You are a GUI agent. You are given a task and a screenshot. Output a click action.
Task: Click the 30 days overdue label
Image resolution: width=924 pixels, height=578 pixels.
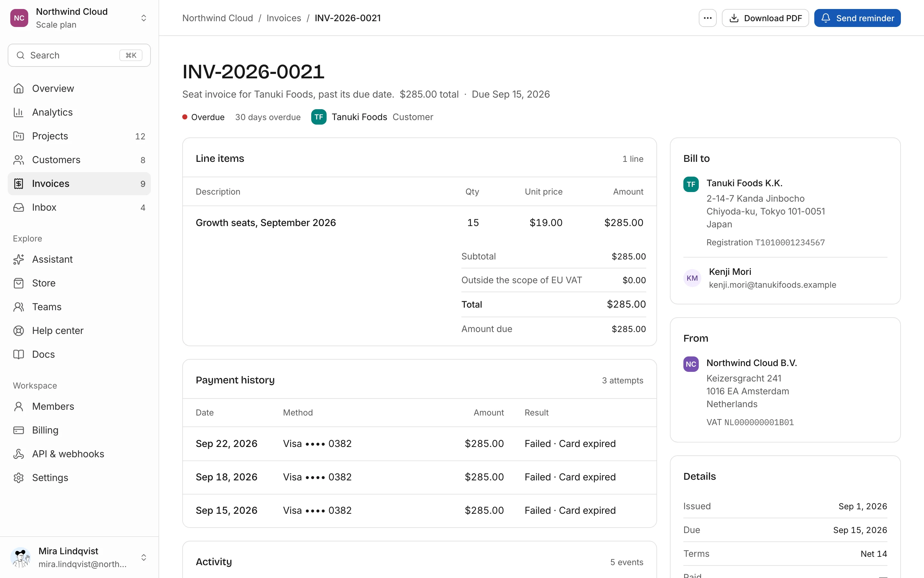[268, 117]
